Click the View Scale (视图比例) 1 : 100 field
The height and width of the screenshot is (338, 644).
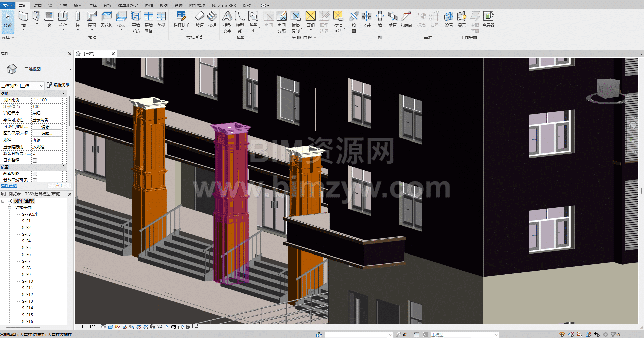(x=47, y=100)
